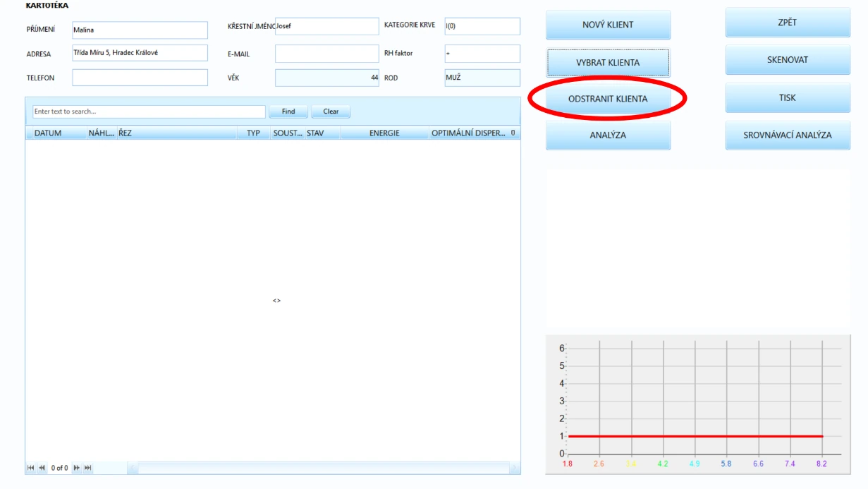Click the TYP column header
This screenshot has width=868, height=489.
coord(254,133)
